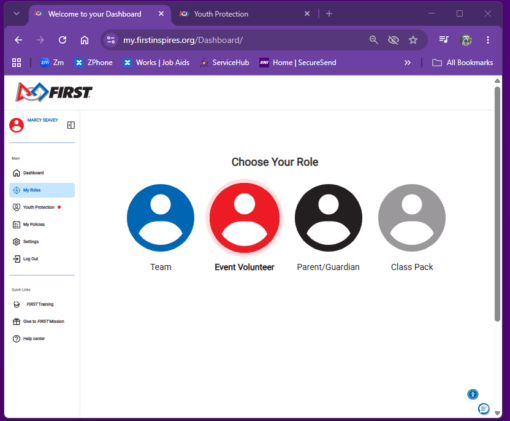
Task: Click the scrollbar down arrow
Action: pyautogui.click(x=497, y=413)
